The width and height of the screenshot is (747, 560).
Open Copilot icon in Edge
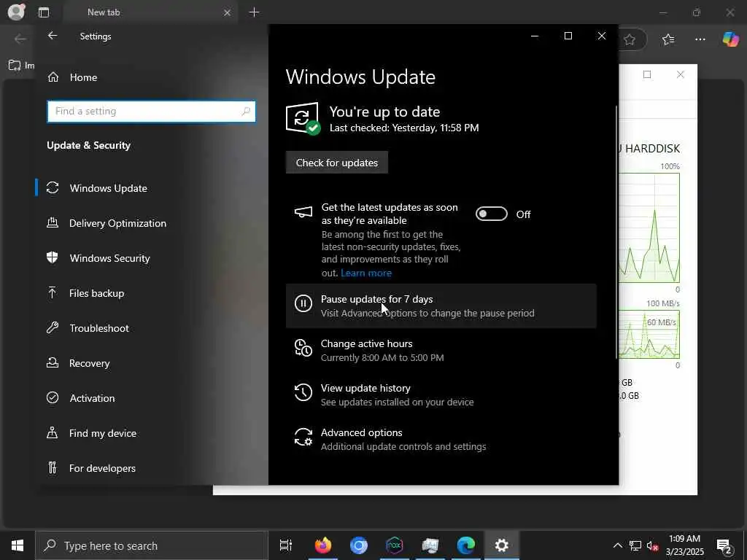tap(730, 39)
